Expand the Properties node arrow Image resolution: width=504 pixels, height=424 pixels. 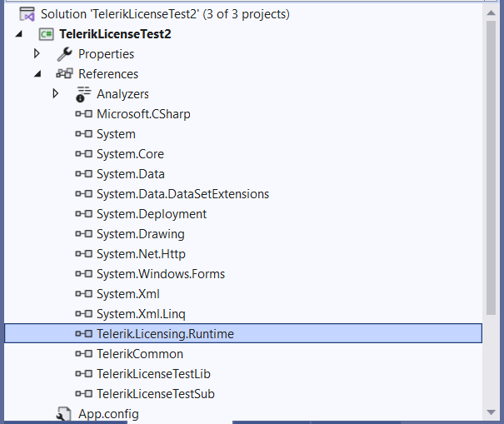coord(37,54)
